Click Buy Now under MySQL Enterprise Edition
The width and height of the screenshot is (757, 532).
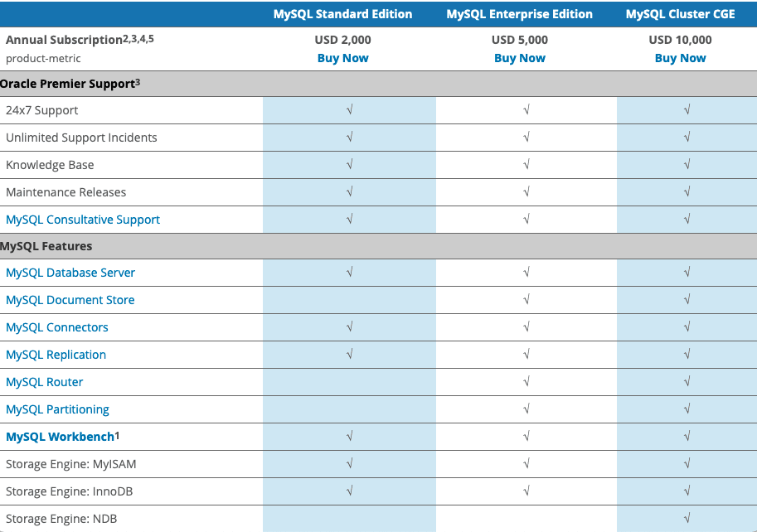[x=520, y=58]
